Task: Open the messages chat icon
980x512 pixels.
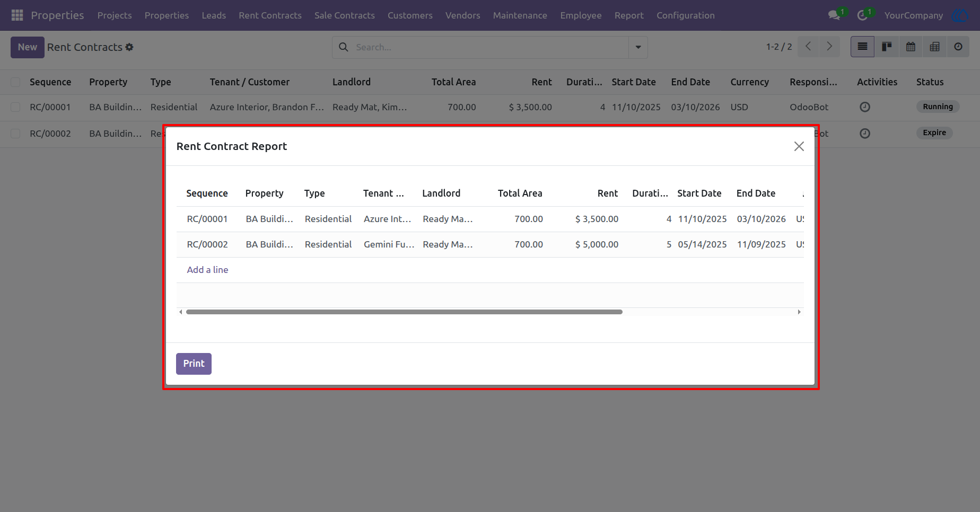Action: 834,15
